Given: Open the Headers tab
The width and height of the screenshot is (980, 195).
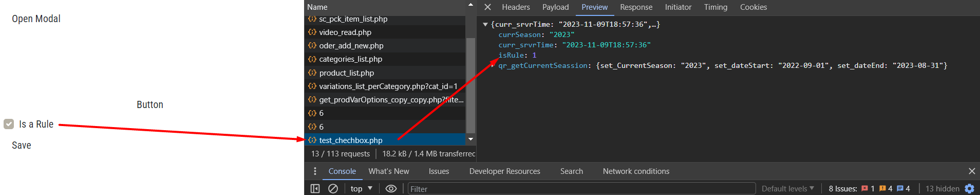Looking at the screenshot, I should 516,7.
